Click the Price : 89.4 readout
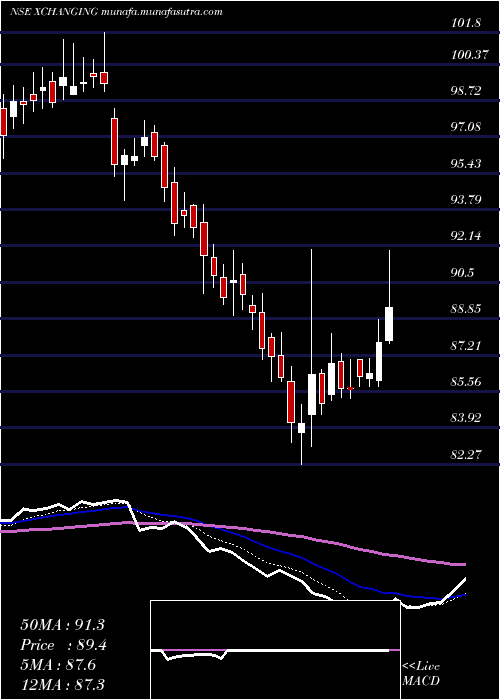The width and height of the screenshot is (500, 700). (x=63, y=645)
